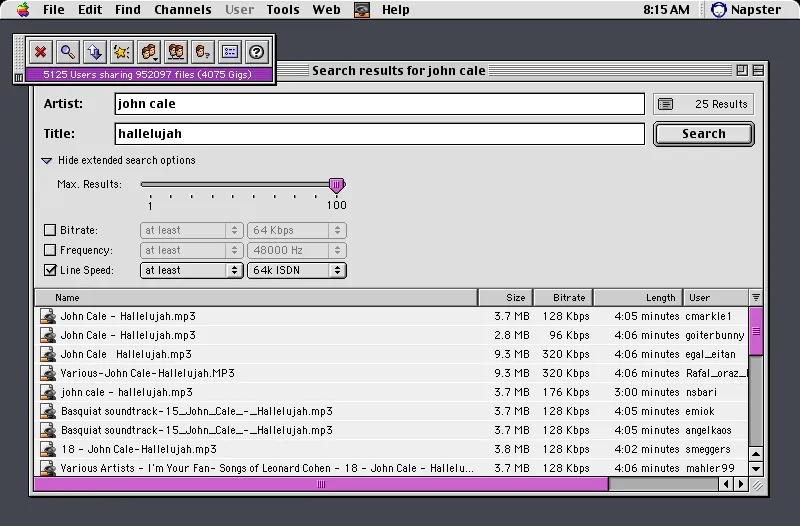This screenshot has height=526, width=800.
Task: Click file icon of mahler99's Various Artists row
Action: point(48,468)
